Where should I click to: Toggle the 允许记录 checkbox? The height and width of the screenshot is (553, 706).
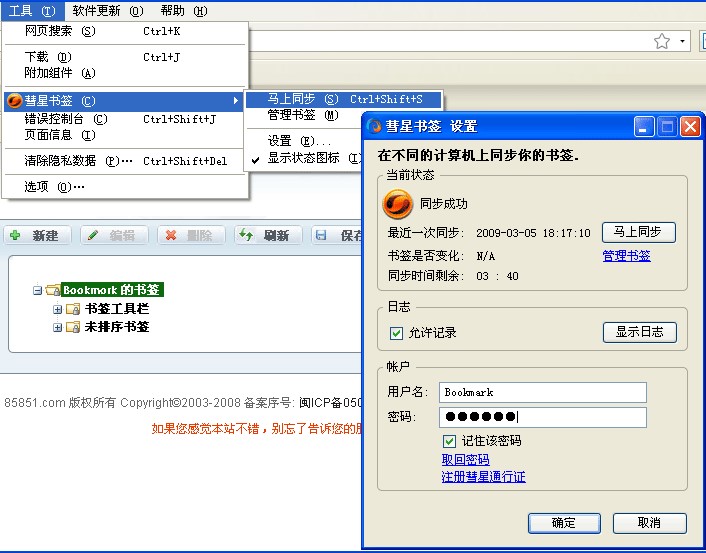[396, 333]
